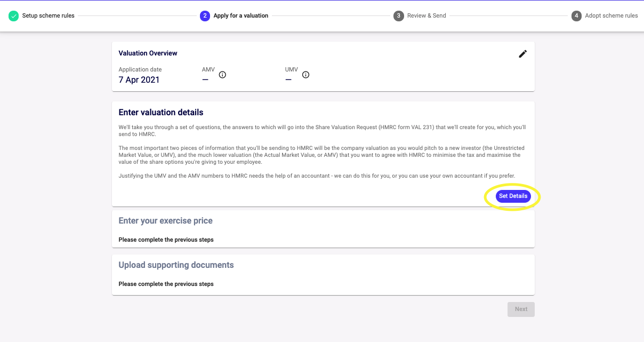The width and height of the screenshot is (644, 342).
Task: Select the Upload supporting documents heading
Action: pyautogui.click(x=176, y=265)
